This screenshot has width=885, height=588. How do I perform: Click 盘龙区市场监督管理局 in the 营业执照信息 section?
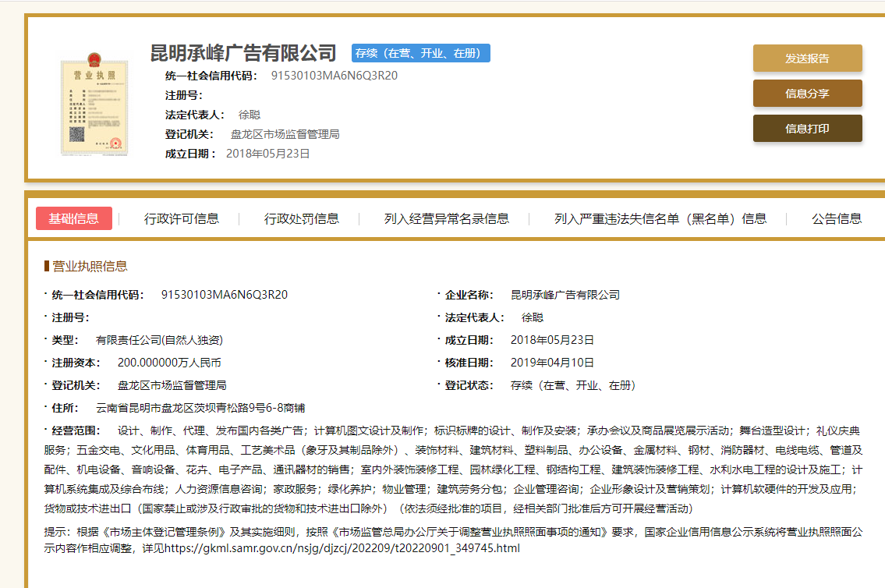(x=172, y=385)
